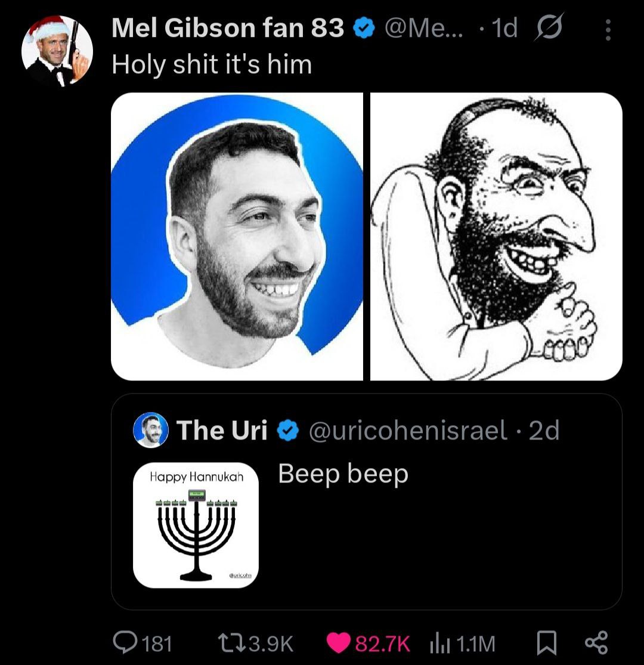
Task: Open the left photo attachment
Action: click(237, 236)
